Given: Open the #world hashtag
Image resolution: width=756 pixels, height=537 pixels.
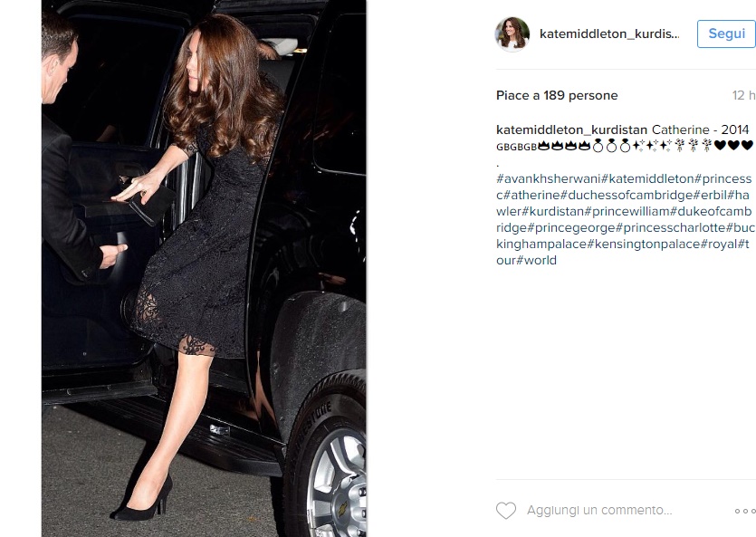Looking at the screenshot, I should (x=536, y=260).
